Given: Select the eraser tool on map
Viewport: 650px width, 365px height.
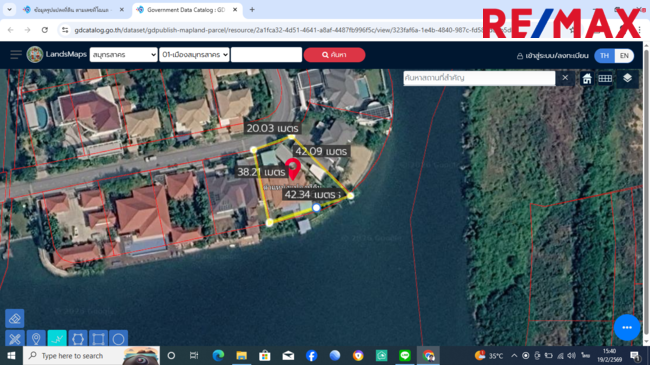Looking at the screenshot, I should coord(15,319).
